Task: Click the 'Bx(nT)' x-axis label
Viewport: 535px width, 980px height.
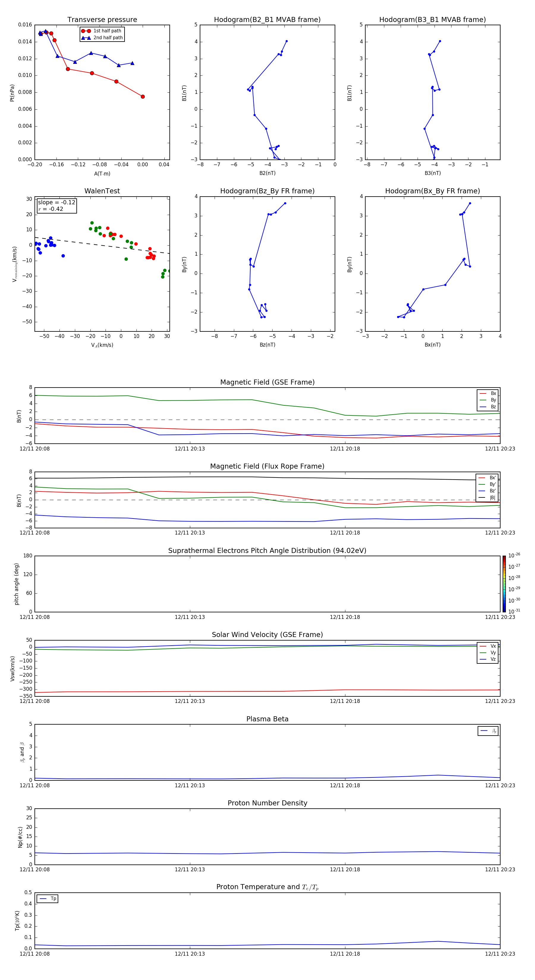Action: [x=432, y=345]
